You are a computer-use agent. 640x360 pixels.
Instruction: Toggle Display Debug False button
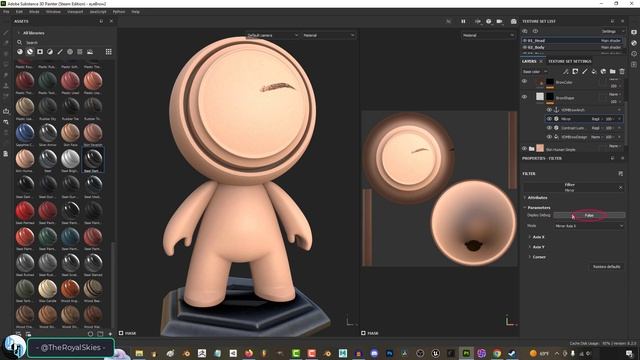(x=589, y=215)
